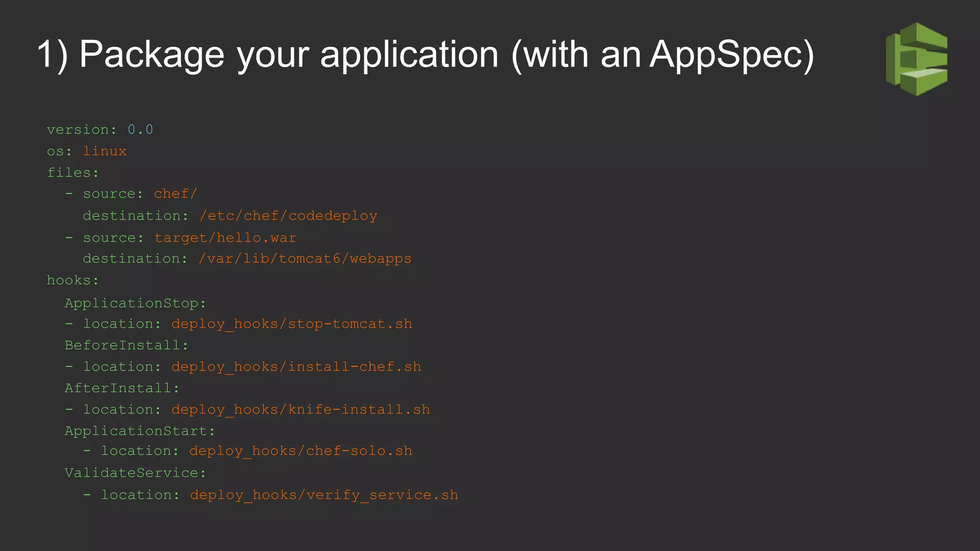Screen dimensions: 980x551
Task: Click the green AWS CodeDeploy logo icon
Action: [916, 59]
